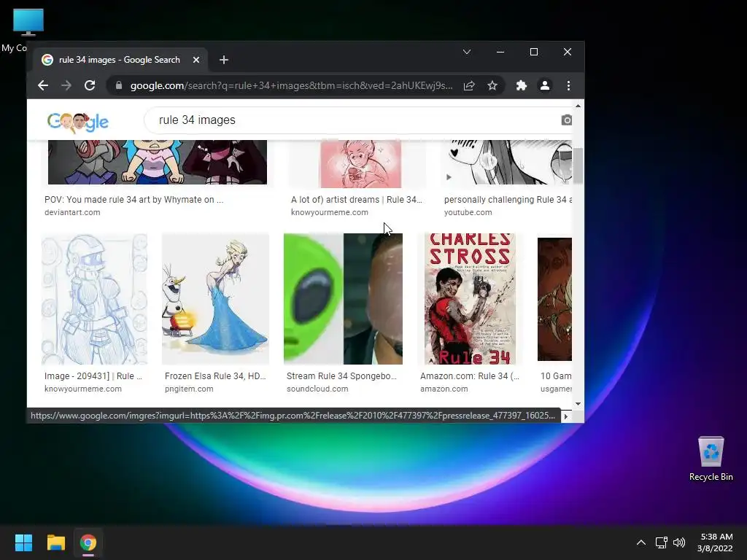Viewport: 747px width, 560px height.
Task: Click 'Amazon.com: Rule 34 (...' caption
Action: [470, 376]
